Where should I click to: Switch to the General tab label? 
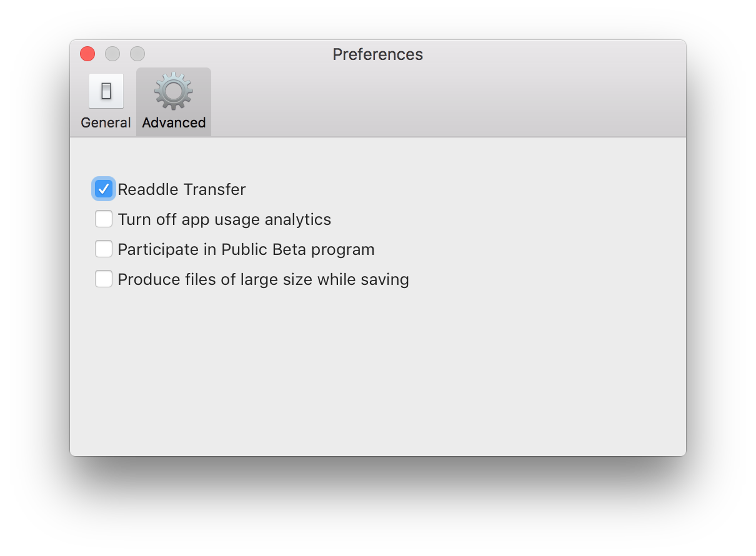[106, 123]
